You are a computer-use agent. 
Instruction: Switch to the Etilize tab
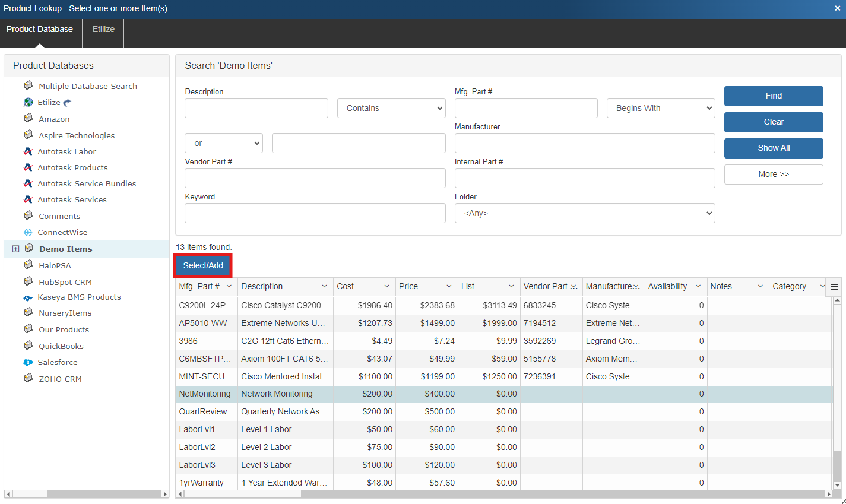click(x=103, y=29)
